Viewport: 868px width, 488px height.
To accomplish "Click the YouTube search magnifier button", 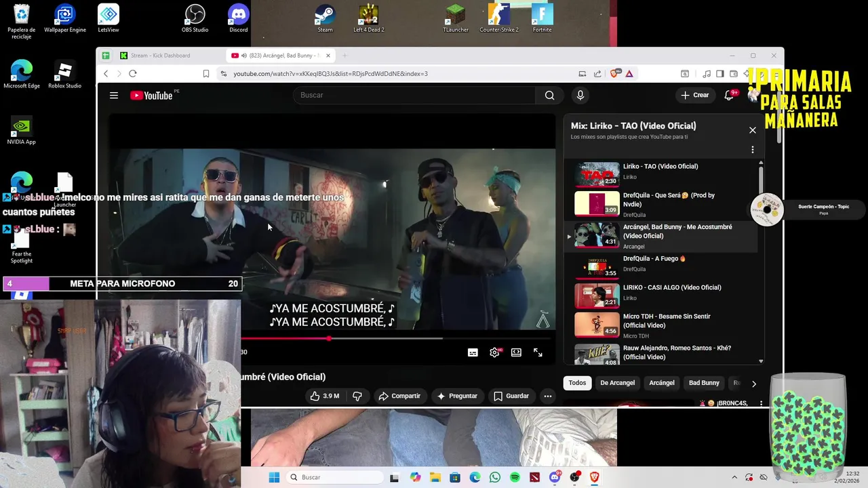I will click(x=549, y=96).
